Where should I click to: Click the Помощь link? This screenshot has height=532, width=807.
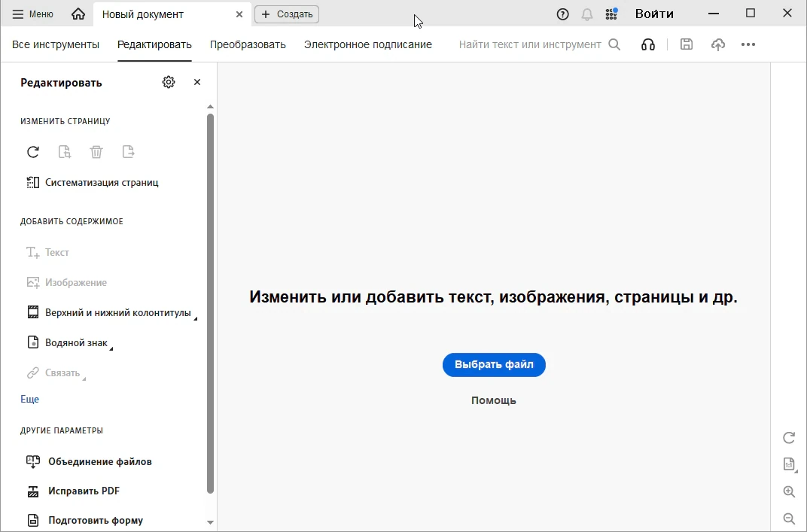tap(494, 401)
